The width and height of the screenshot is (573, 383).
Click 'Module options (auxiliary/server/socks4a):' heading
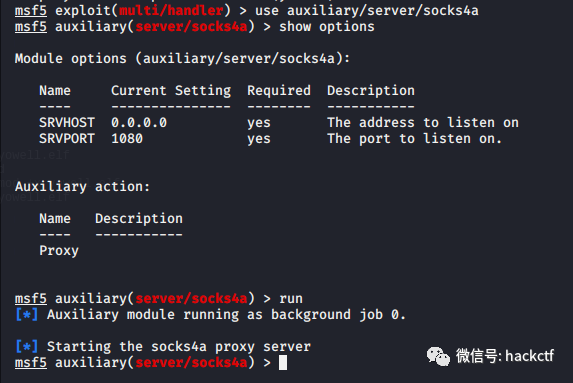pos(183,58)
